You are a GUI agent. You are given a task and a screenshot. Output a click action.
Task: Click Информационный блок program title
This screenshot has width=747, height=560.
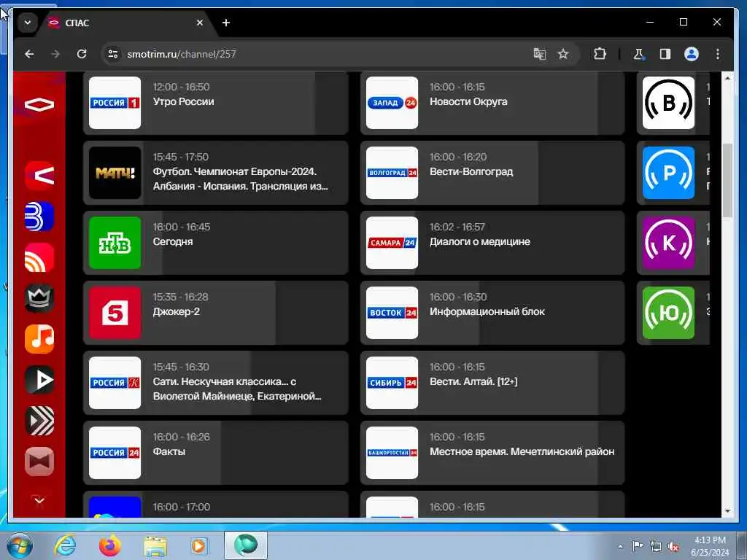(x=487, y=311)
